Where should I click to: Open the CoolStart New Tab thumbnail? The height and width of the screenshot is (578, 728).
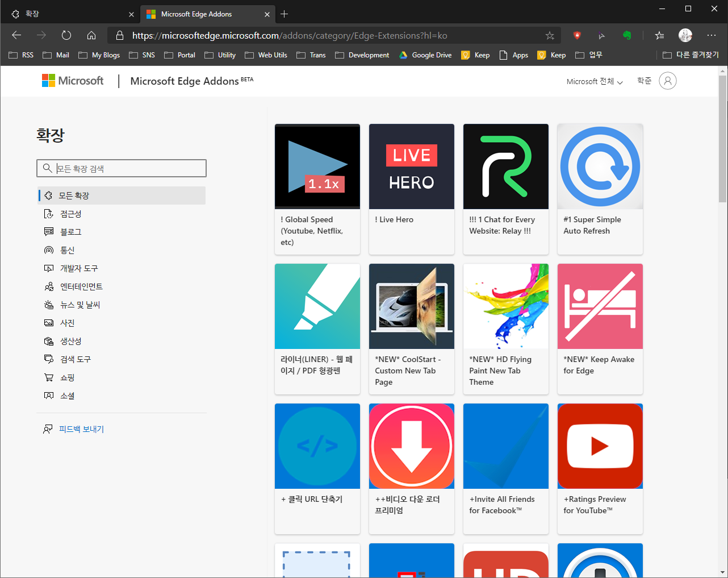[412, 306]
